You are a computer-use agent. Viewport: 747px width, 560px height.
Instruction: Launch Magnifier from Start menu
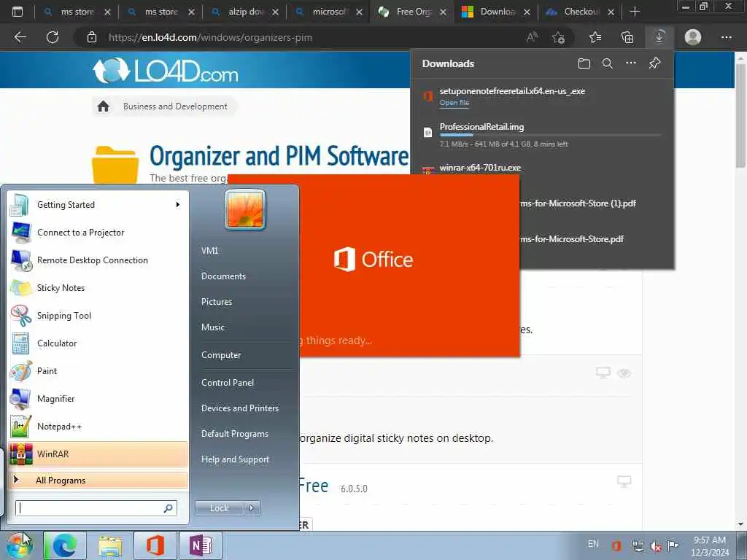coord(98,399)
